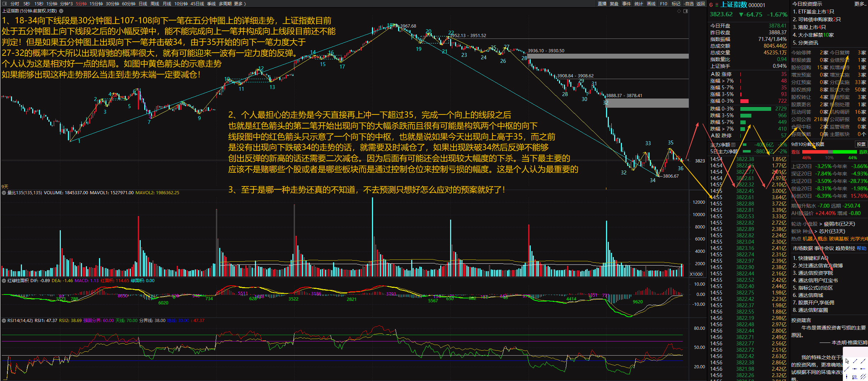868x381 pixels.
Task: Click the diamond marker icon above the chart
Action: coord(679,11)
